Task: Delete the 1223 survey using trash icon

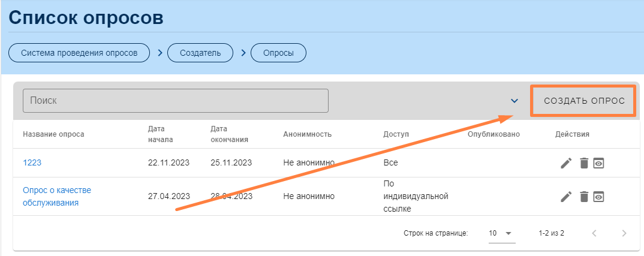Action: tap(584, 163)
